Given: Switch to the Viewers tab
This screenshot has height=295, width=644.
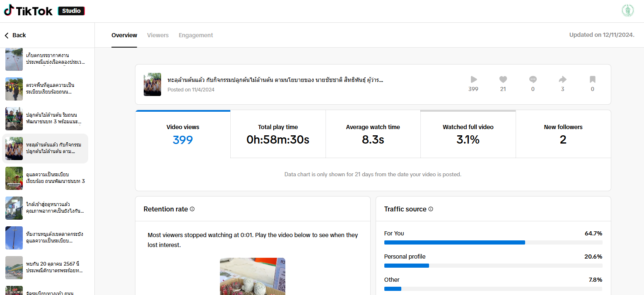Looking at the screenshot, I should tap(158, 35).
